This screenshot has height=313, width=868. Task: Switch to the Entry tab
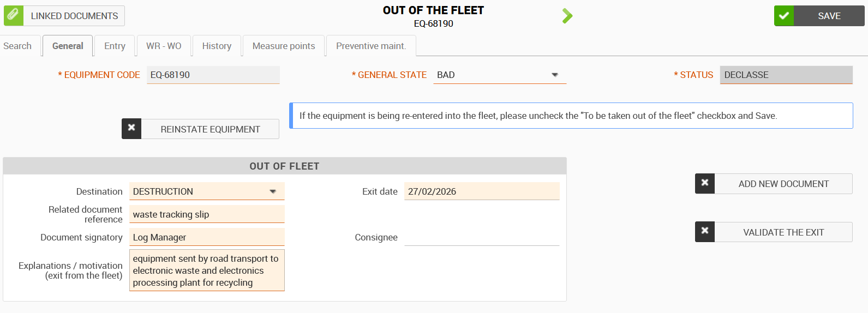pos(115,46)
